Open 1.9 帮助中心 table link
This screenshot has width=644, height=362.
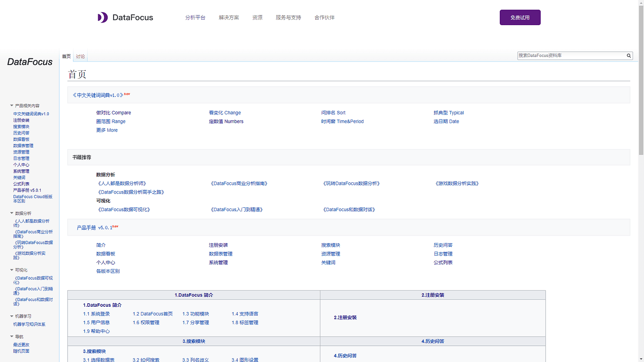click(x=96, y=331)
